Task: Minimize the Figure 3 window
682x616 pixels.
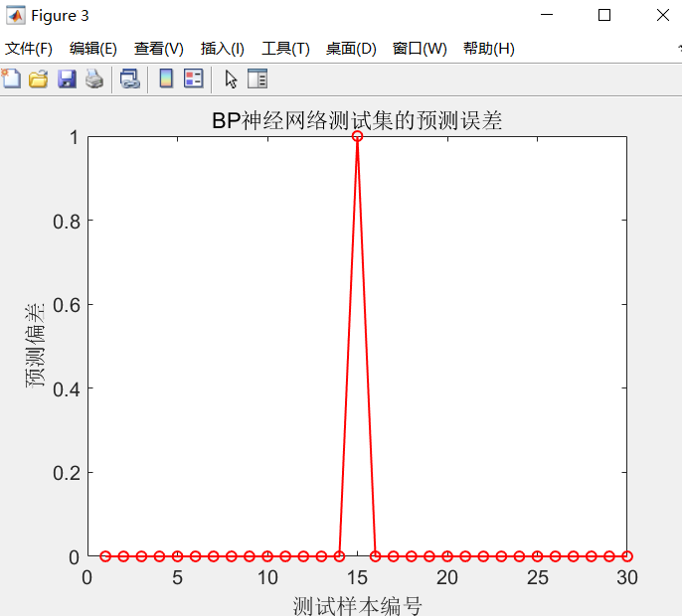Action: (547, 15)
